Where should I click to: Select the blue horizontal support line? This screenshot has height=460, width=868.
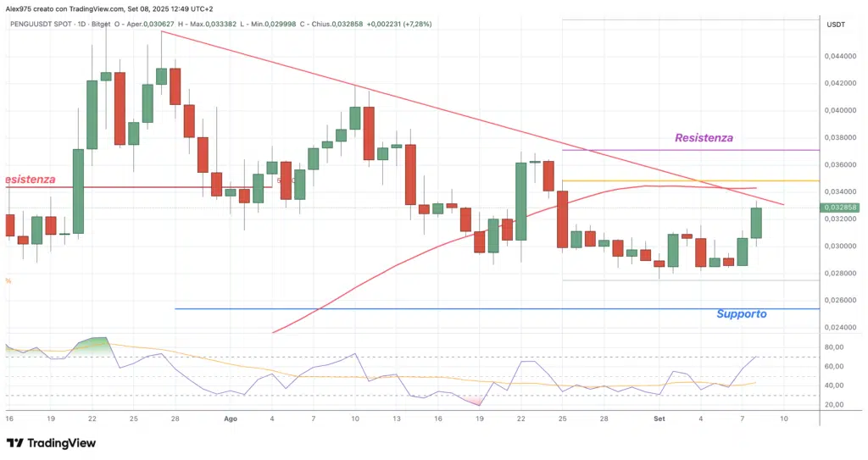[x=424, y=308]
